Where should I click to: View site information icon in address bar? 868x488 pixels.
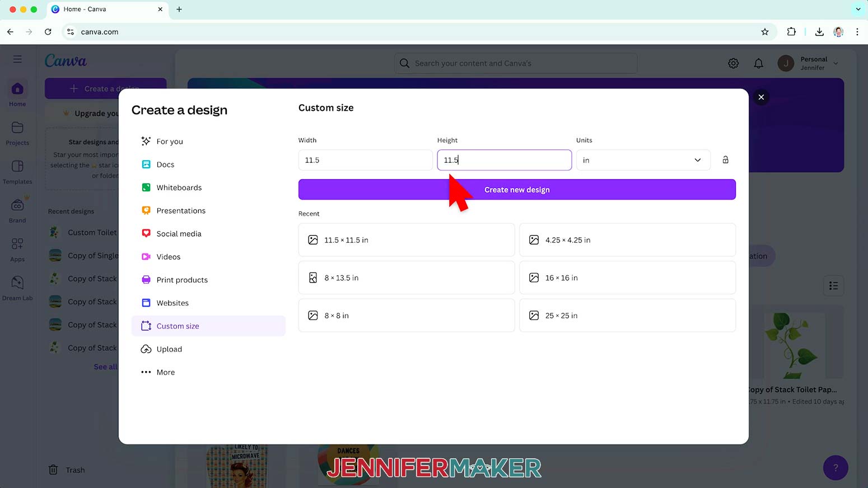coord(71,32)
